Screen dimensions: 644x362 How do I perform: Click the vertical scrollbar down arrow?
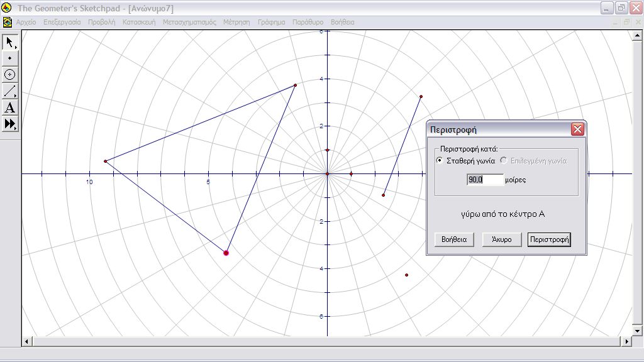tap(637, 331)
